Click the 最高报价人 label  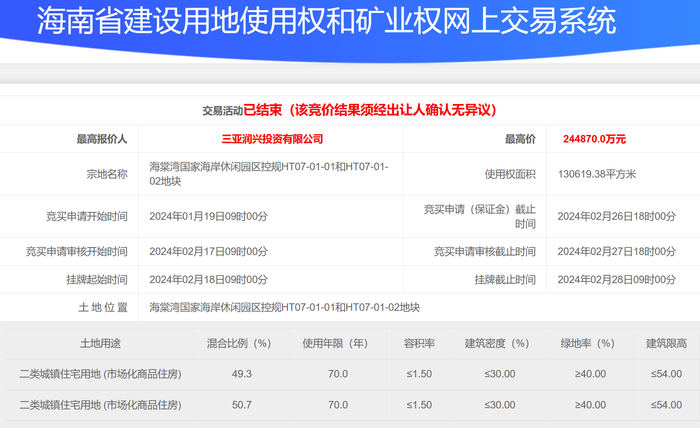[102, 139]
